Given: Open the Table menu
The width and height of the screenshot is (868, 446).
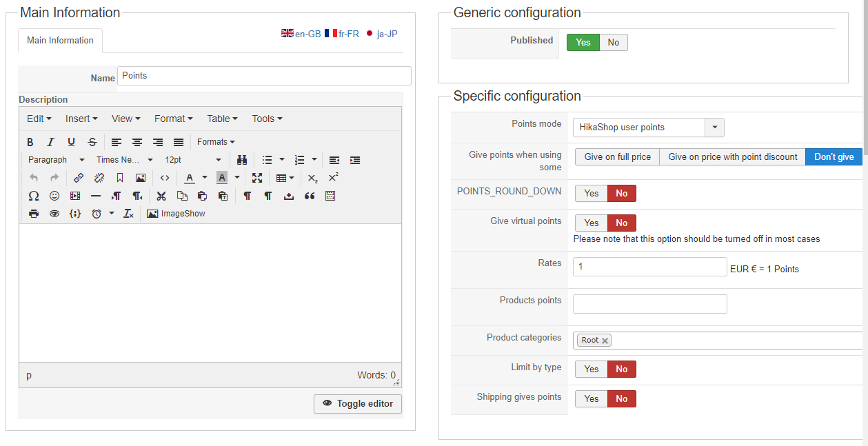Looking at the screenshot, I should click(222, 119).
